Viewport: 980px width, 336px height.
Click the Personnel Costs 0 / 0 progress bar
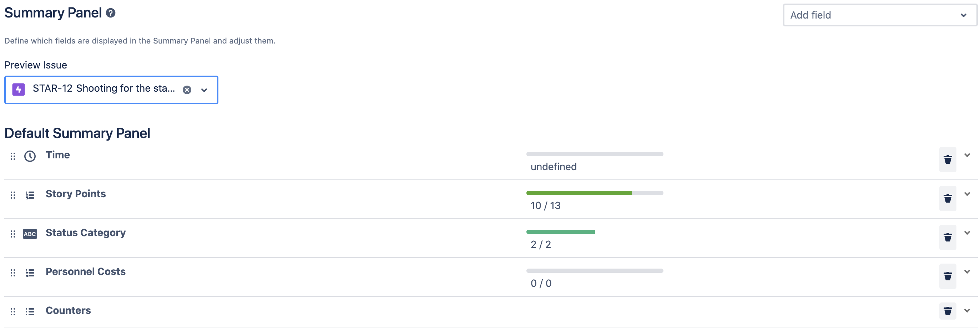[594, 271]
